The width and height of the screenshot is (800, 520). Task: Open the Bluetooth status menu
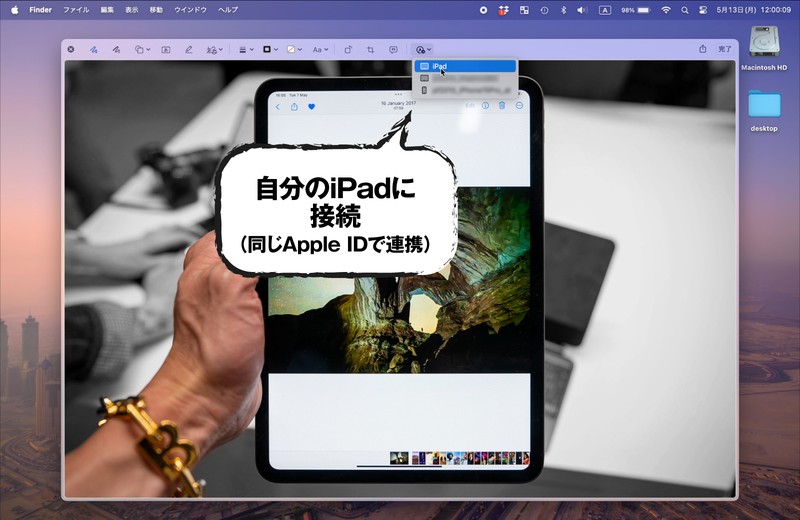point(563,10)
